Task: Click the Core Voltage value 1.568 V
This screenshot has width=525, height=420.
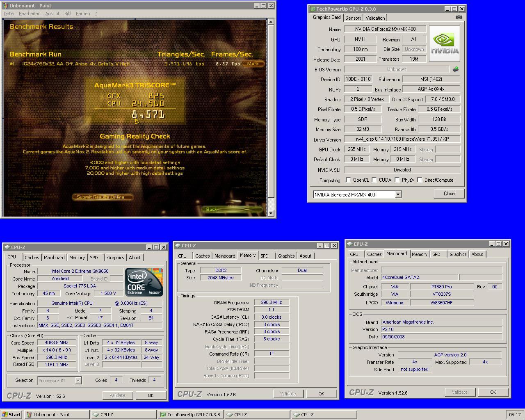Action: click(x=108, y=294)
